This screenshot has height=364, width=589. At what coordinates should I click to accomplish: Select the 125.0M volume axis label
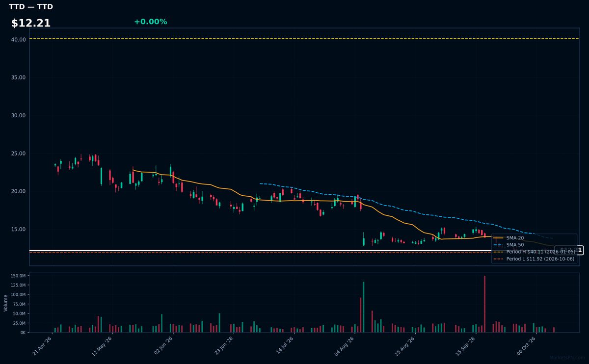coord(18,286)
